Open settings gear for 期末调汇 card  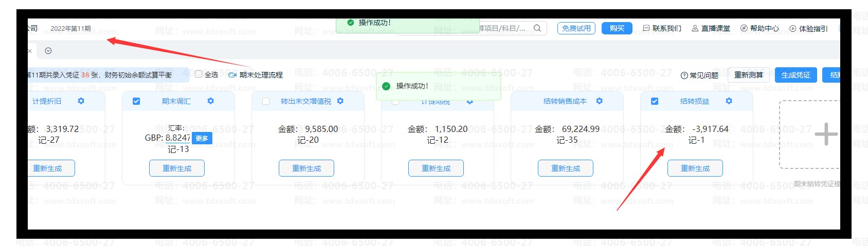coord(210,101)
